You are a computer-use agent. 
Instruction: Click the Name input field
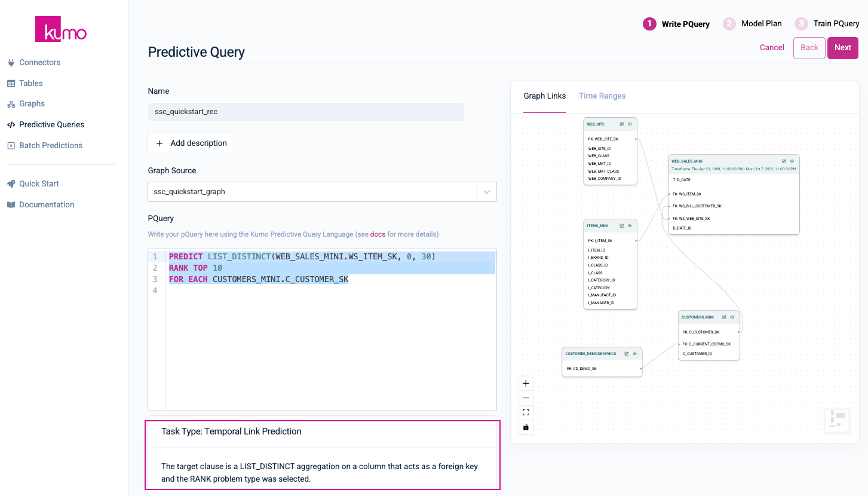pyautogui.click(x=306, y=112)
